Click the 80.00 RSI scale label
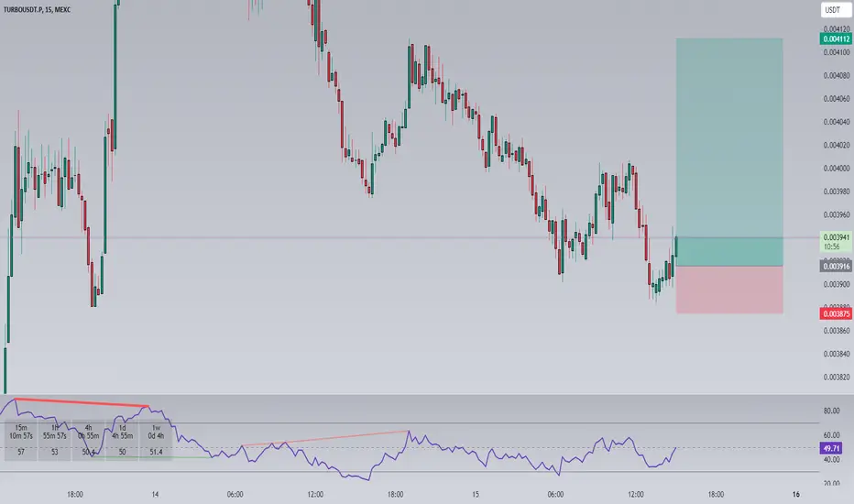 831,411
